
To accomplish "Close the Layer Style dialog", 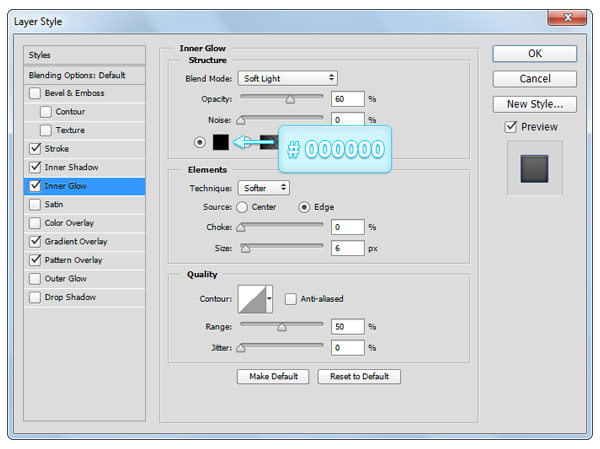I will [568, 18].
